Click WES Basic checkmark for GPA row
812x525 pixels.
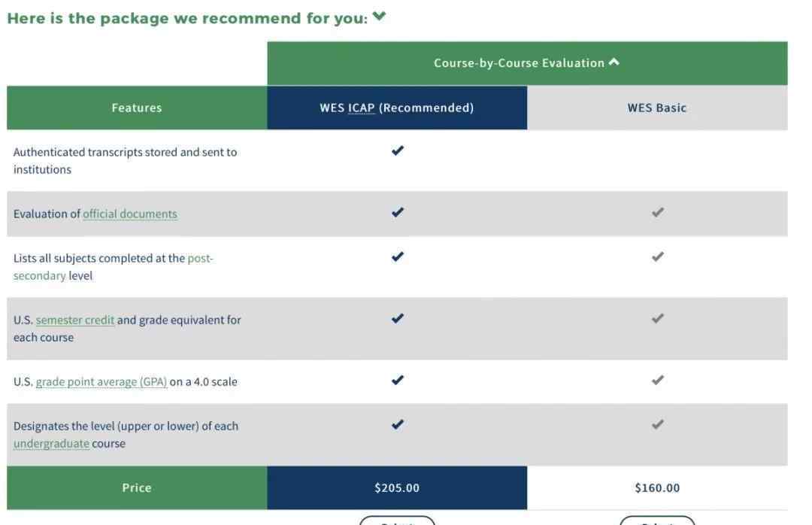tap(658, 380)
